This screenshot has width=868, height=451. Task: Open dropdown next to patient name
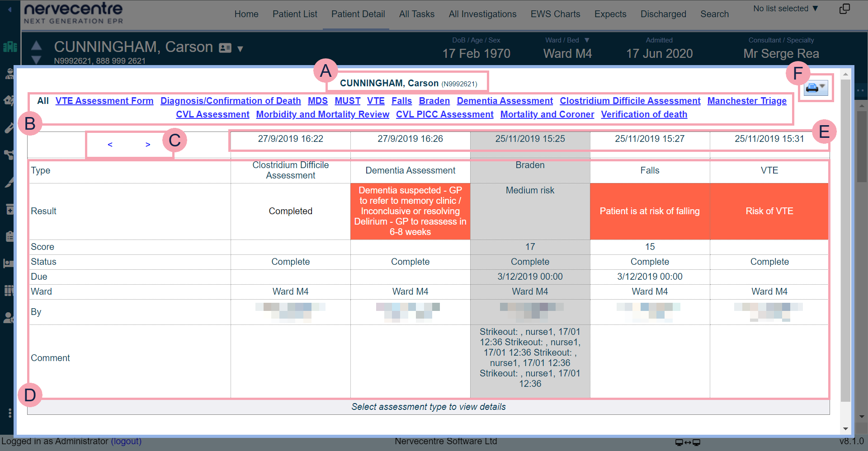click(x=241, y=48)
